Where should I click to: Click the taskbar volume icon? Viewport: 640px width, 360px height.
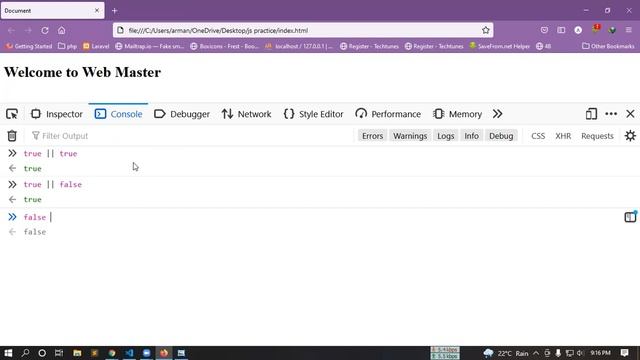[580, 353]
